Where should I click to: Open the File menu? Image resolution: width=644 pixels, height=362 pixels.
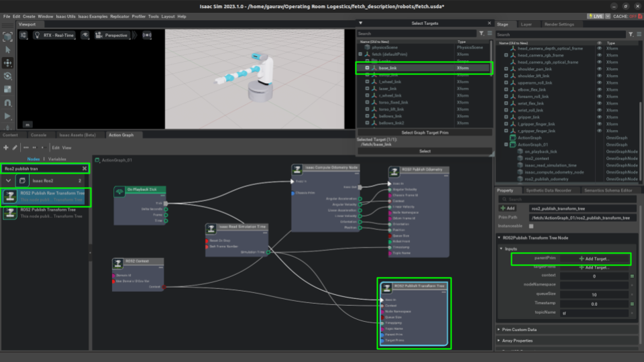[7, 16]
